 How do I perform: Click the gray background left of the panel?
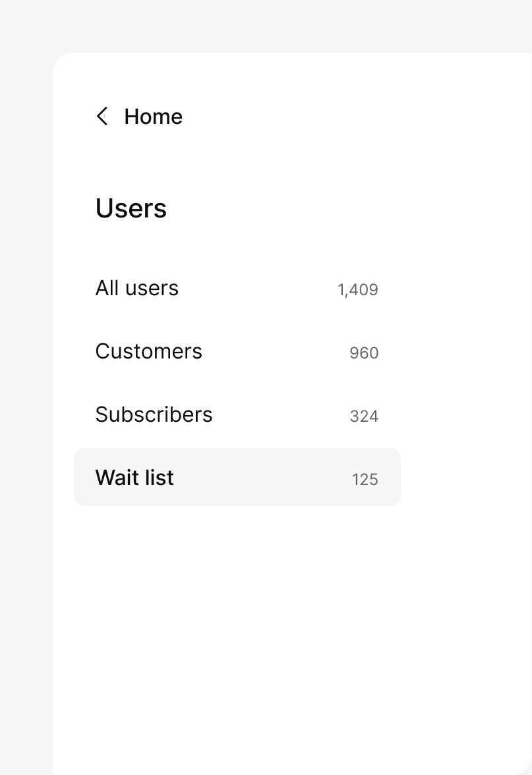(26, 395)
